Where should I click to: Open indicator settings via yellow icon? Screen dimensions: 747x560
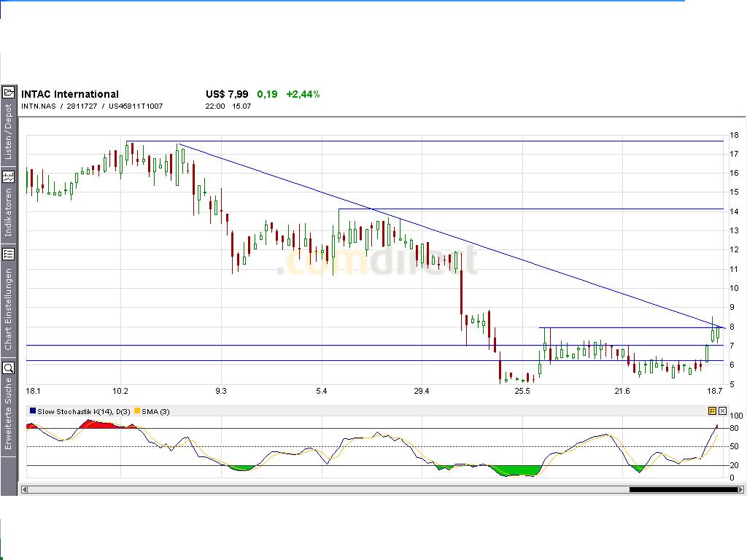click(712, 411)
